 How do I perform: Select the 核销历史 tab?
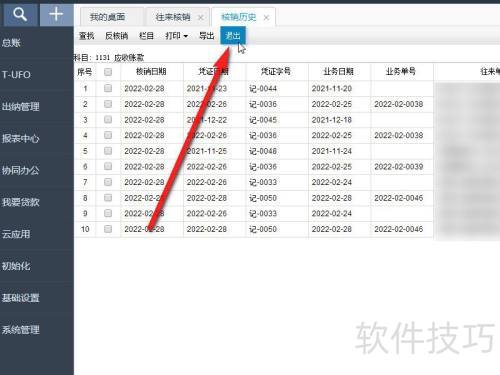point(239,17)
